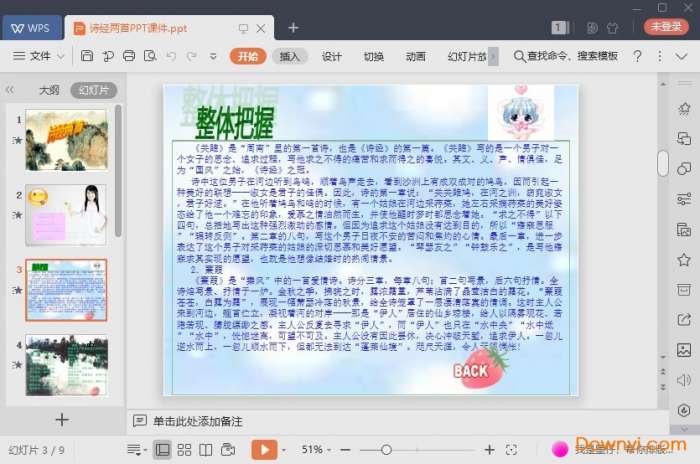Open the vertical three-dot more options menu

(659, 56)
